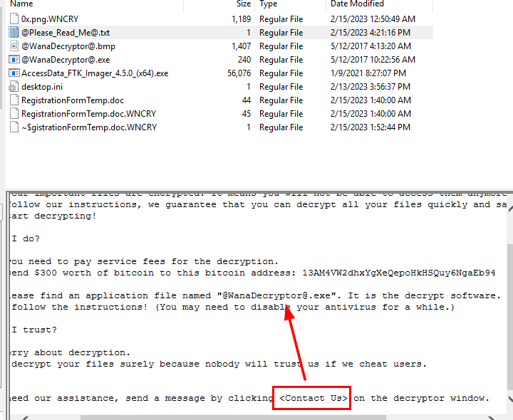Image resolution: width=513 pixels, height=420 pixels.
Task: Select file @WanaDecryptor@.bmp
Action: pos(68,46)
